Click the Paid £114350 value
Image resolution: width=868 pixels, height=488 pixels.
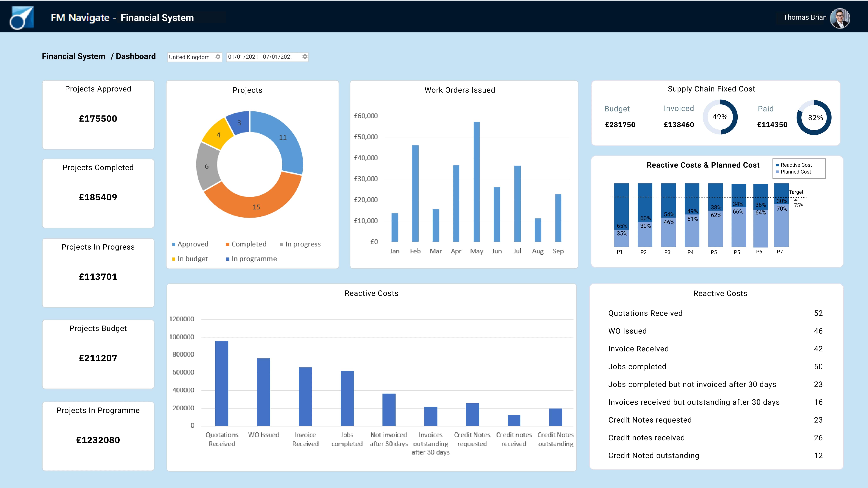[x=772, y=125]
